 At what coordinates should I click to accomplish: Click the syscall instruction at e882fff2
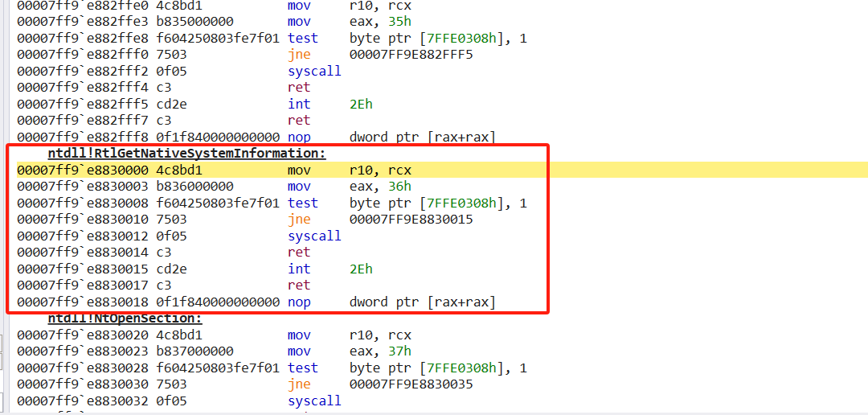(x=314, y=71)
